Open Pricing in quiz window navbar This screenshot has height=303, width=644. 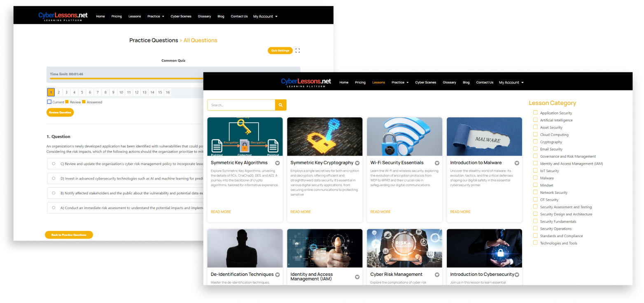point(117,16)
